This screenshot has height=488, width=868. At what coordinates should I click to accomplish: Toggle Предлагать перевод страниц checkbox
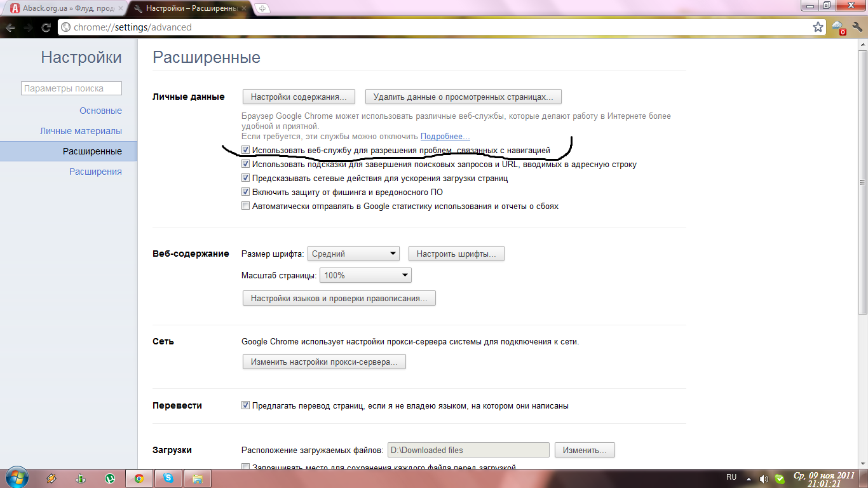246,405
